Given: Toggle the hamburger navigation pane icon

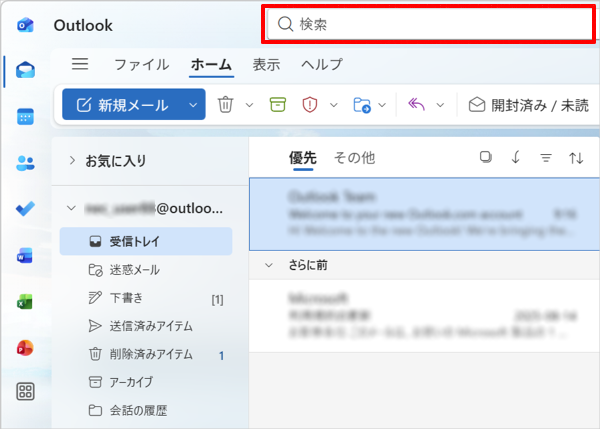Looking at the screenshot, I should 80,64.
